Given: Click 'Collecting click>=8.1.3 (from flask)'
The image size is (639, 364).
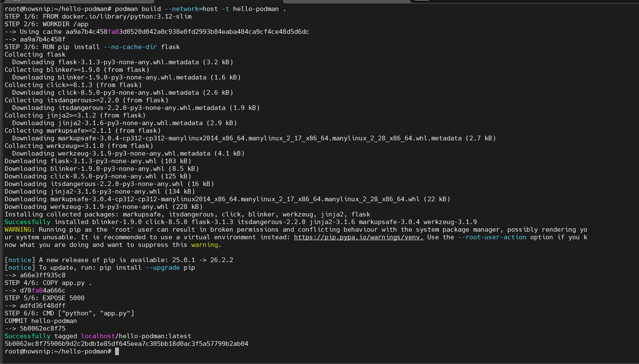Looking at the screenshot, I should pos(73,85).
